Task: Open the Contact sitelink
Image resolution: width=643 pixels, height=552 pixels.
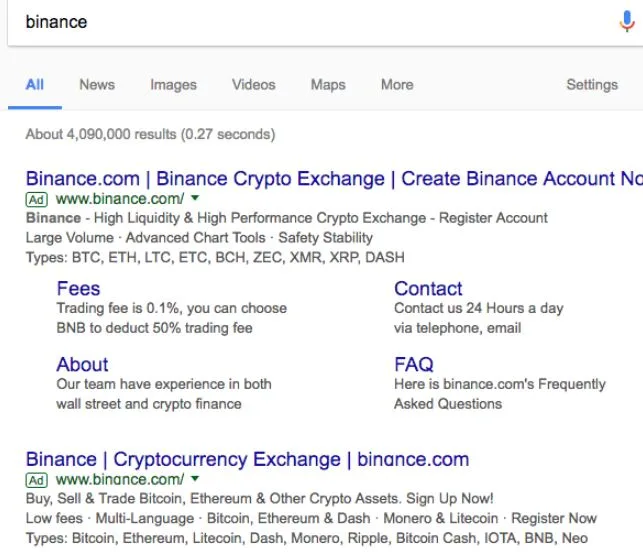Action: coord(428,289)
